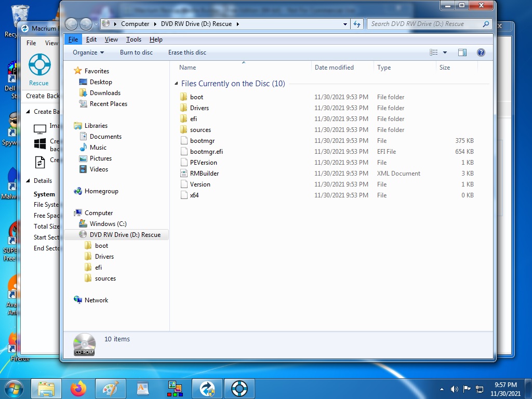Select the RMBuilder XML document
Viewport: 532px width, 399px height.
tap(204, 174)
